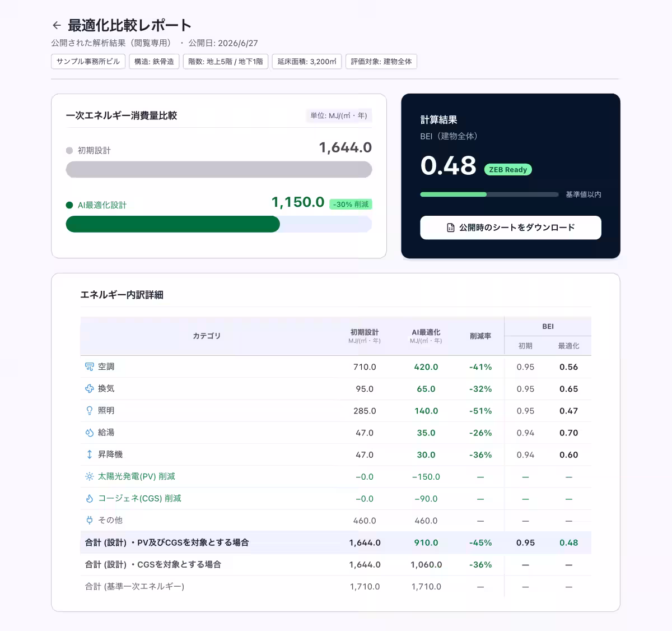Click the gray dot beside 初期設計 legend
672x631 pixels.
pos(69,150)
